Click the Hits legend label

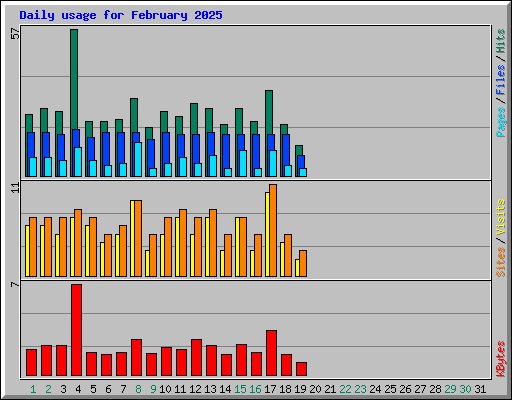point(500,41)
